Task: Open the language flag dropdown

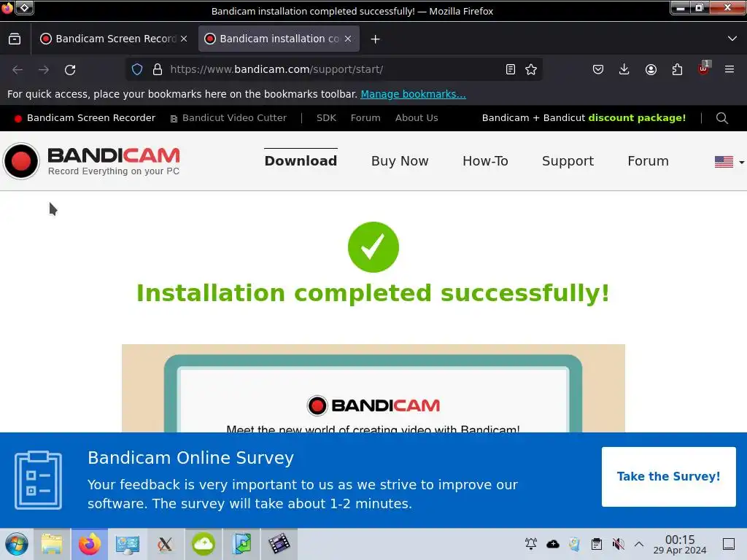Action: 729,162
